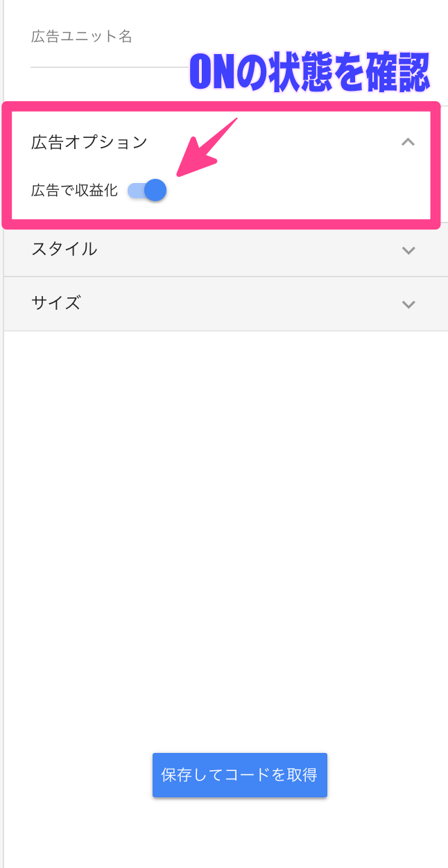Turn off the 広告で収益化 switch

pos(147,190)
